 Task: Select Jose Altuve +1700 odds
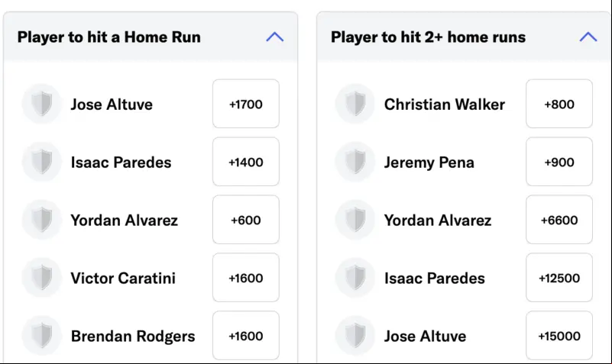[246, 104]
